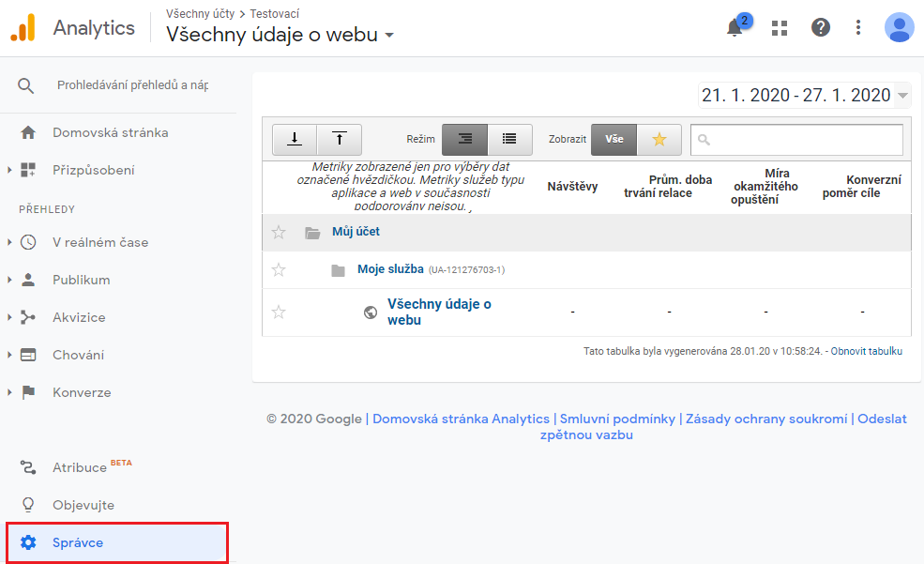Click the date range 21. 1. 2020 - 27. 1. 2020
The height and width of the screenshot is (564, 924).
tap(795, 96)
